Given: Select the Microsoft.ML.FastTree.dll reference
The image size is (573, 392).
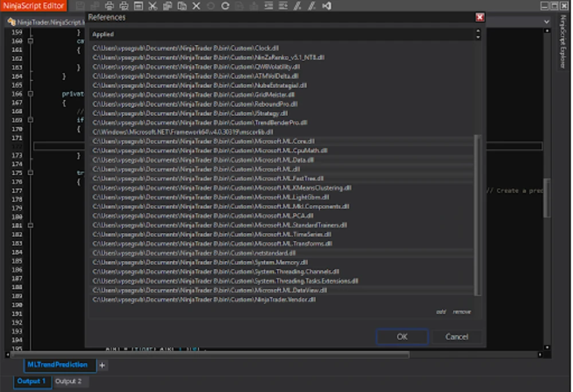Looking at the screenshot, I should click(281, 178).
